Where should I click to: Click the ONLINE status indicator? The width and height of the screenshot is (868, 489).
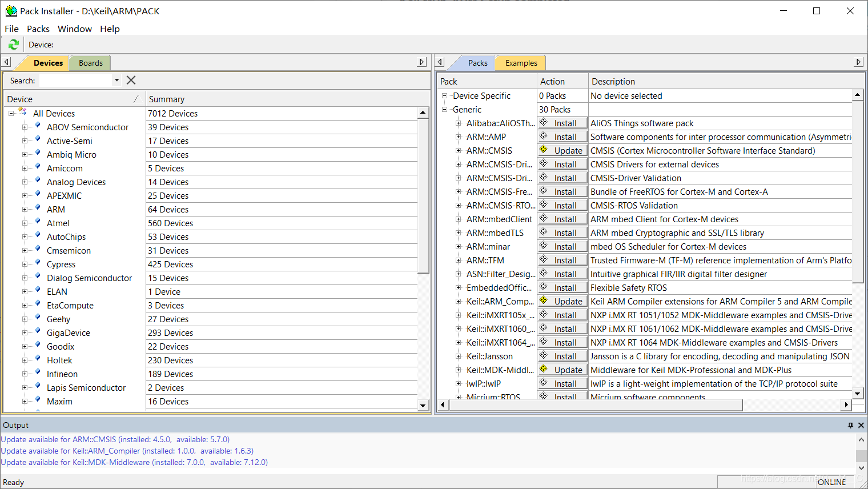[831, 482]
